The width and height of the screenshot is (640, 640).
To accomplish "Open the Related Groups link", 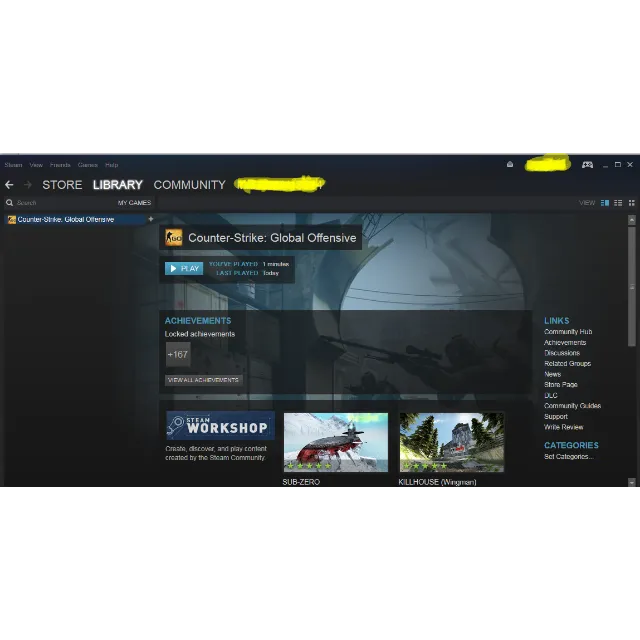I will coord(567,364).
